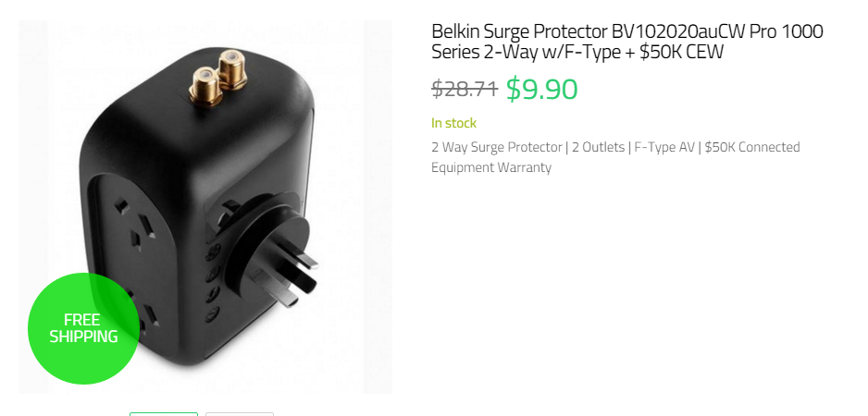Click the Belkin Surge Protector product title
The image size is (868, 416).
pos(627,42)
